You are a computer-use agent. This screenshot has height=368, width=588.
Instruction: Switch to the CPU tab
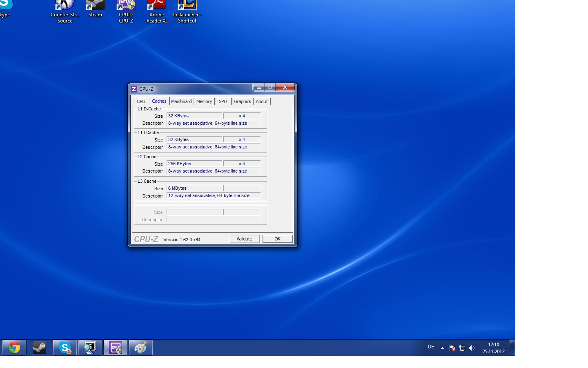point(141,101)
